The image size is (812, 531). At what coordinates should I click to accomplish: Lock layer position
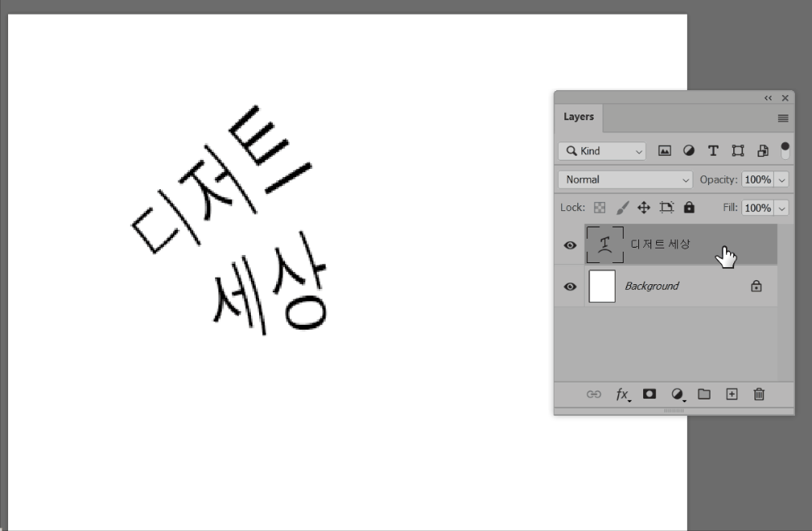[644, 208]
